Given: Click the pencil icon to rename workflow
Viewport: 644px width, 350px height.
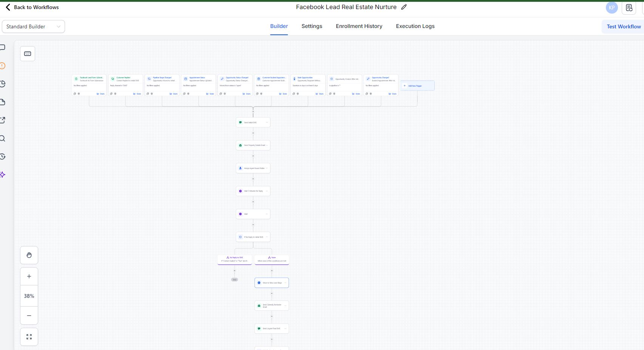Looking at the screenshot, I should tap(404, 7).
